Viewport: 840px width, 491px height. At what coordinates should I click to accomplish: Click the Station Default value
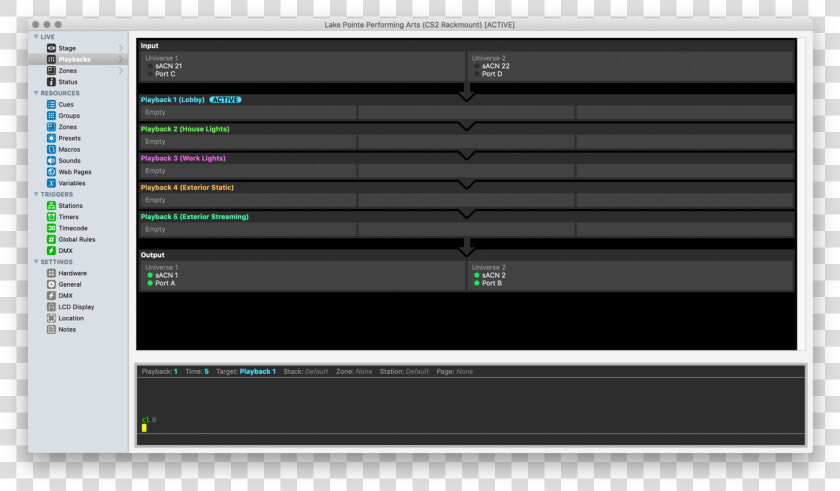(417, 372)
